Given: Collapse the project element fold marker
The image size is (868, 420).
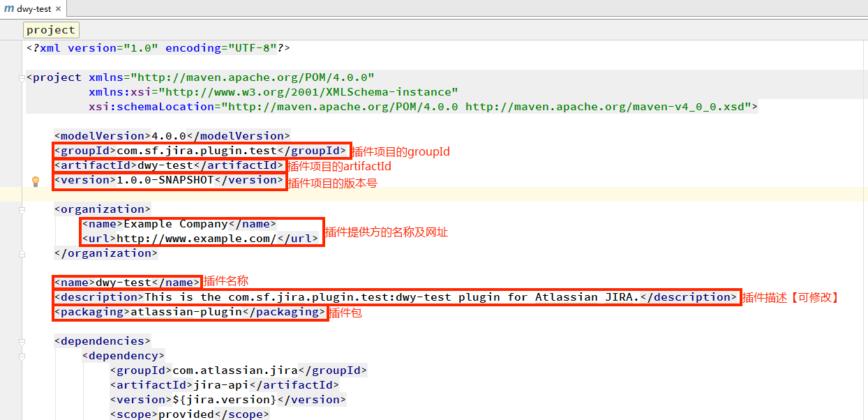Looking at the screenshot, I should tap(22, 77).
